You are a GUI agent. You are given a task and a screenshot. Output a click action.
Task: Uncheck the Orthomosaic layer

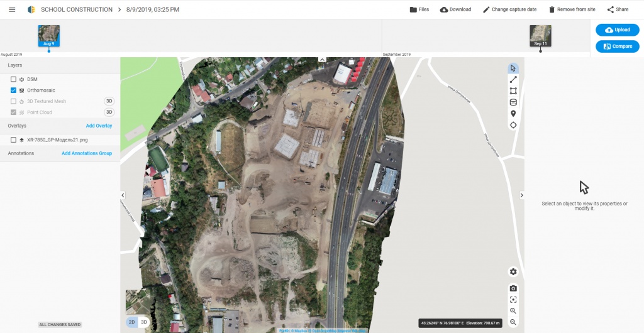tap(13, 90)
